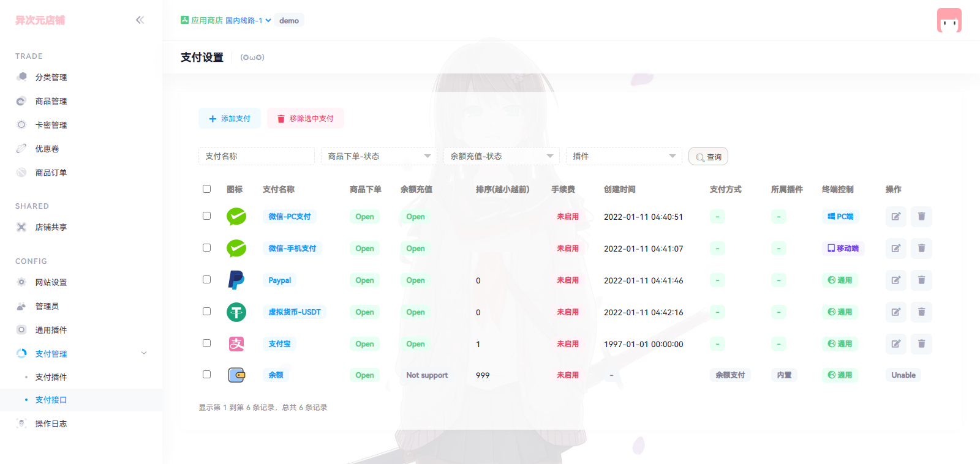
Task: Click edit icon for 微信-PC支付 row
Action: (x=895, y=216)
